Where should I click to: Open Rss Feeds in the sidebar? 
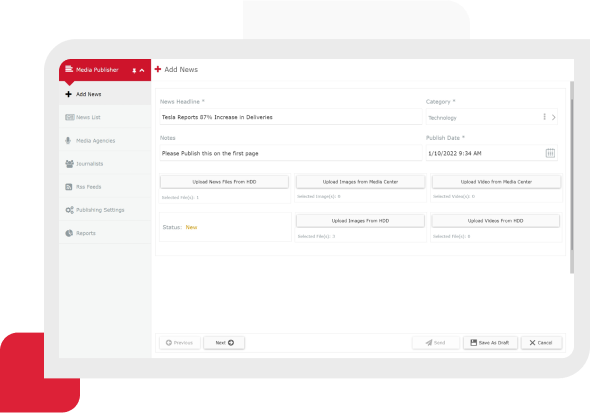105,187
